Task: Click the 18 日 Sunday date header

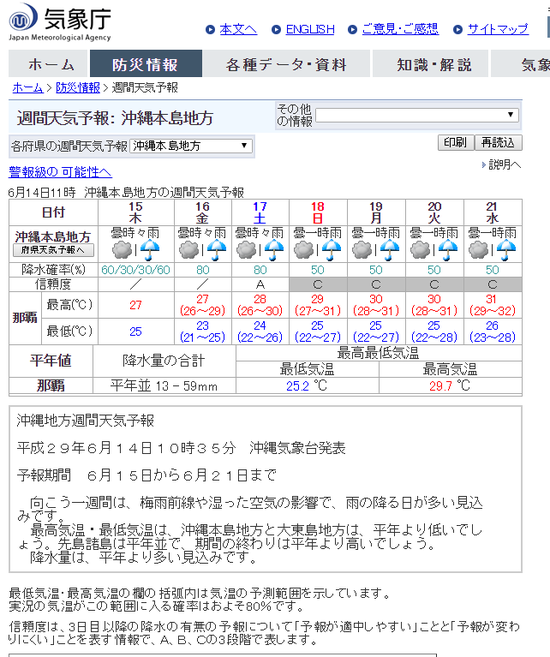Action: [318, 212]
